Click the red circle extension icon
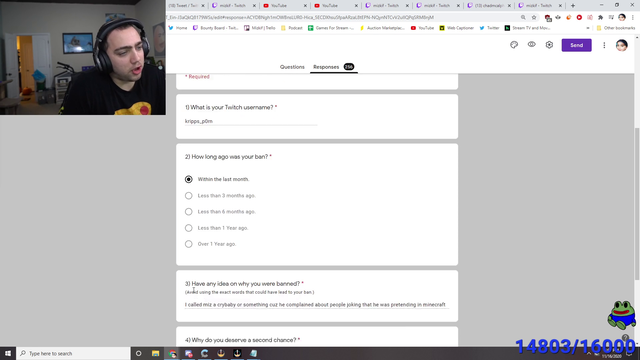This screenshot has width=640, height=360. (x=579, y=18)
